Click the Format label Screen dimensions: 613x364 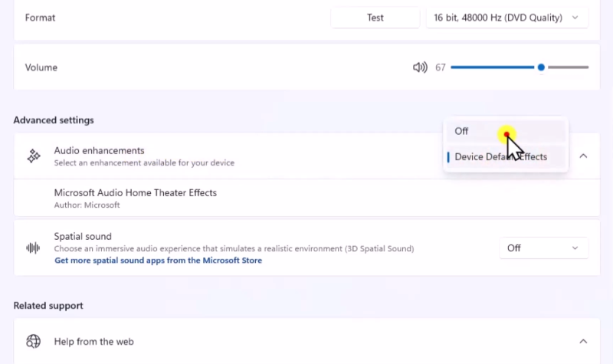point(40,18)
